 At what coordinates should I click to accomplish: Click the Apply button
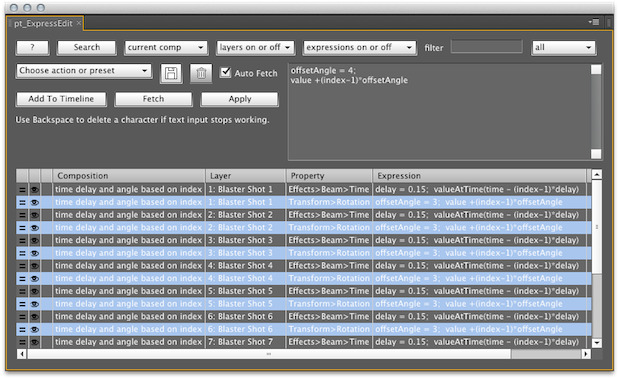click(x=240, y=99)
